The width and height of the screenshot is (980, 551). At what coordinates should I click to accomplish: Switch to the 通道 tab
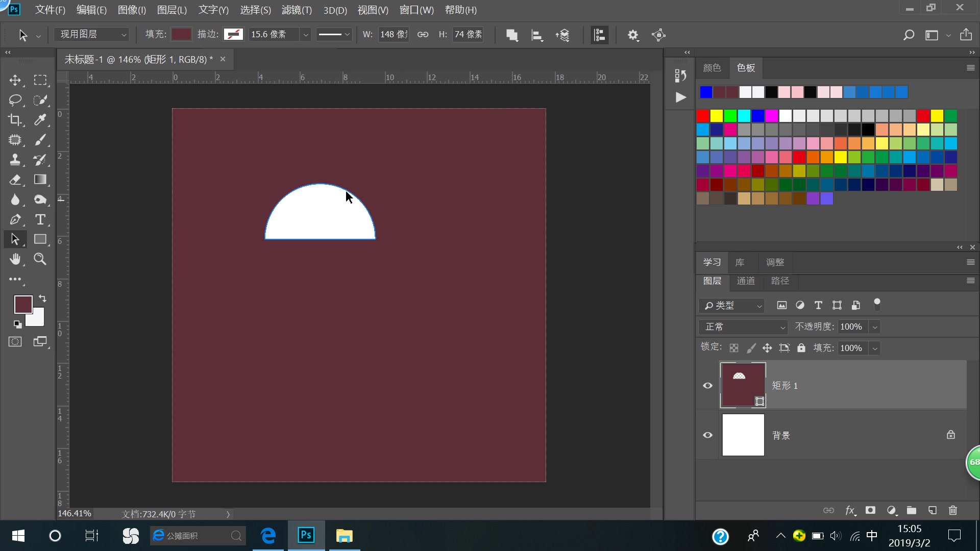746,281
